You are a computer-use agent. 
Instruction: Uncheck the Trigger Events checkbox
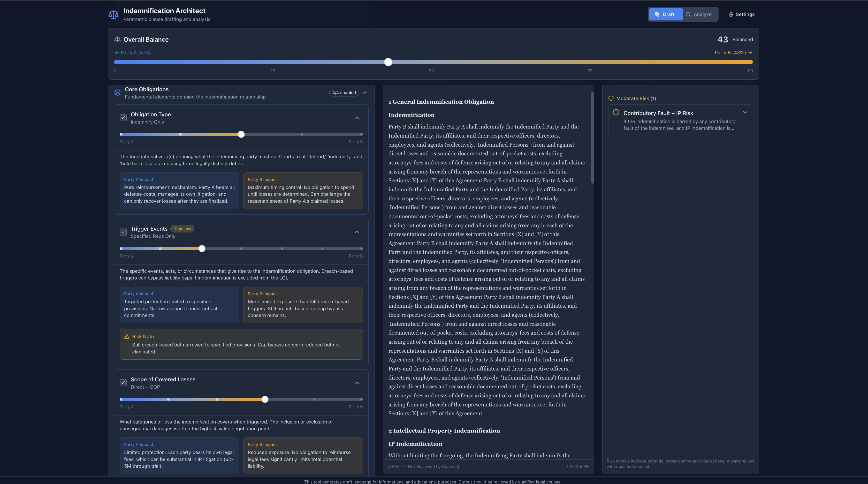point(123,232)
